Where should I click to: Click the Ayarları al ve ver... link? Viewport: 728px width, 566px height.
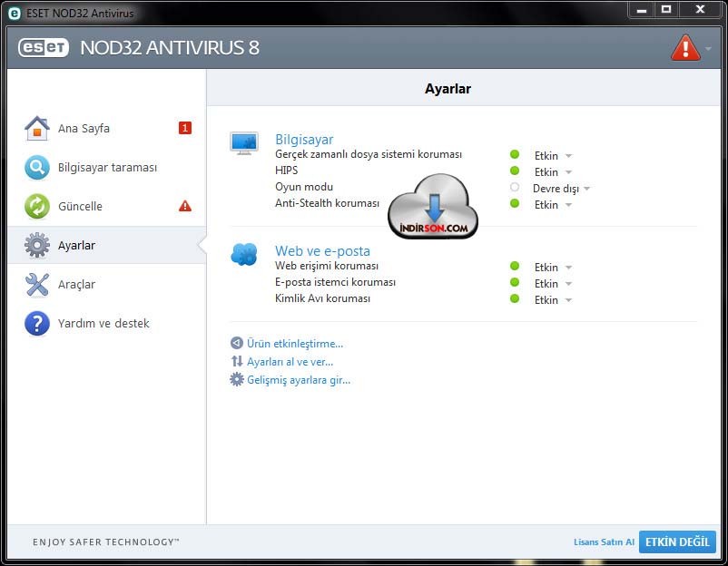point(290,361)
